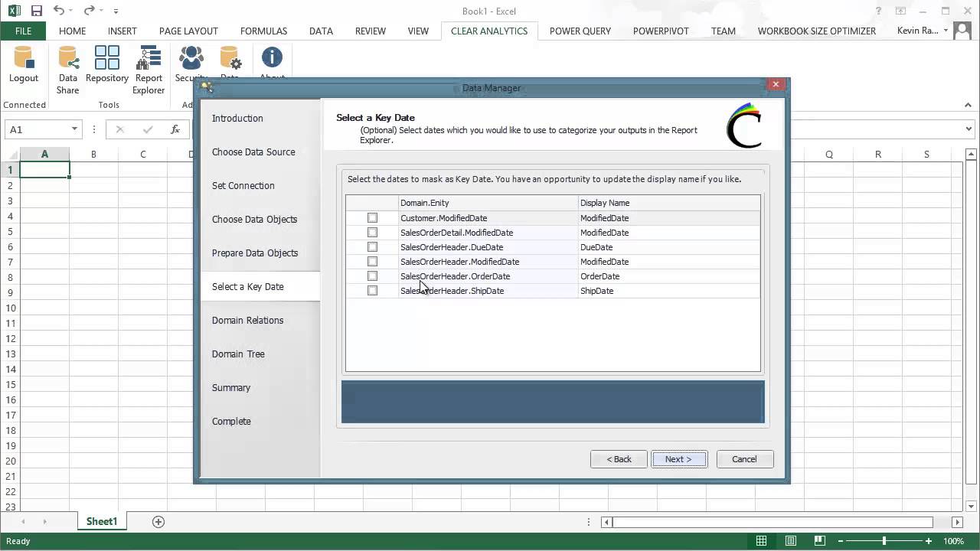Image resolution: width=980 pixels, height=551 pixels.
Task: Switch to Page Break Preview in status bar
Action: (820, 541)
